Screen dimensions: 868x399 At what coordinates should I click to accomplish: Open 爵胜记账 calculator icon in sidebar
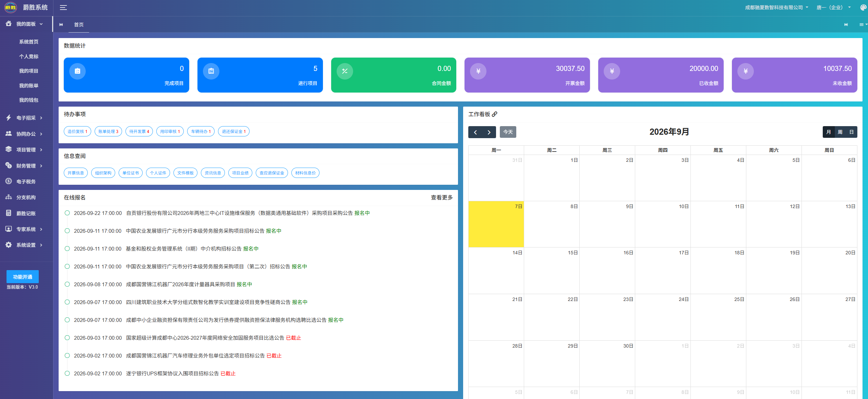9,213
